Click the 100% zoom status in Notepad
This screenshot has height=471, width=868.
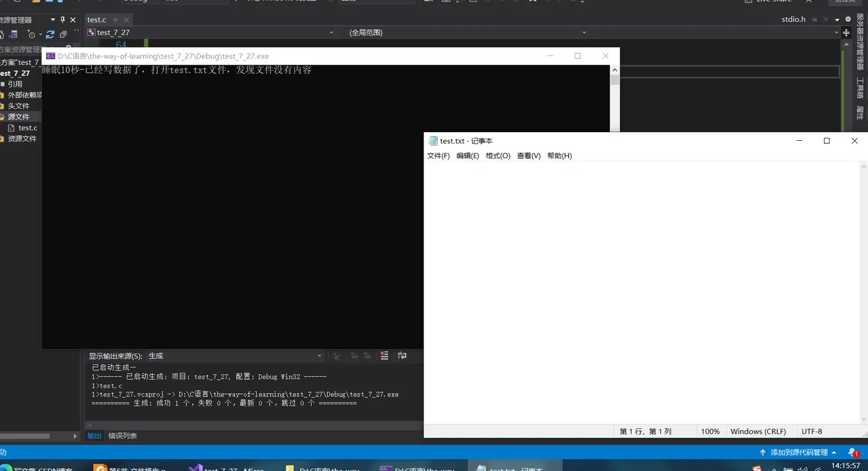(x=710, y=431)
